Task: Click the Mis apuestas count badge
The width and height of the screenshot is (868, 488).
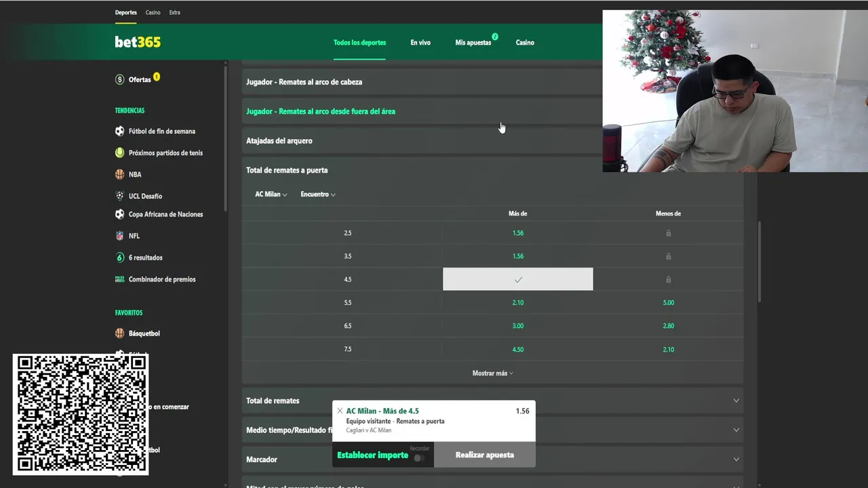Action: (495, 37)
